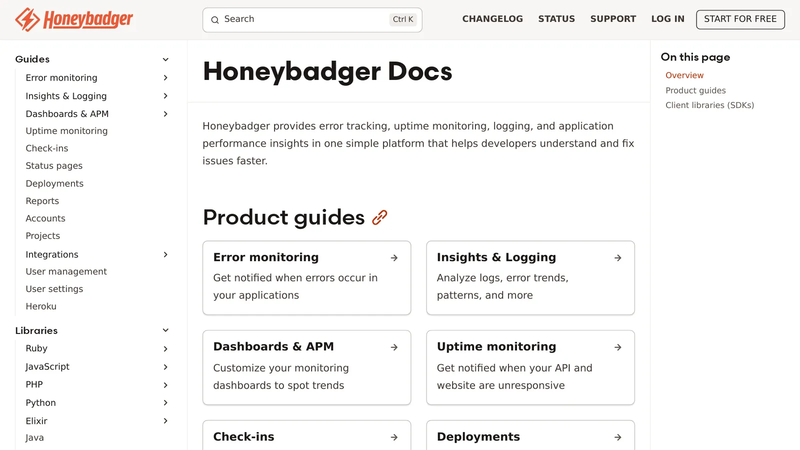Open Status pages in sidebar

(54, 166)
